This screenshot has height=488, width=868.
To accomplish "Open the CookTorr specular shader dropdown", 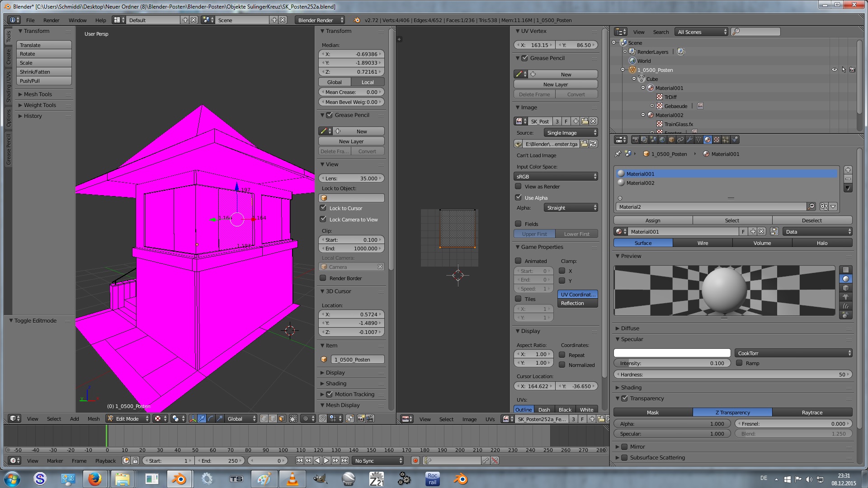I will click(793, 353).
